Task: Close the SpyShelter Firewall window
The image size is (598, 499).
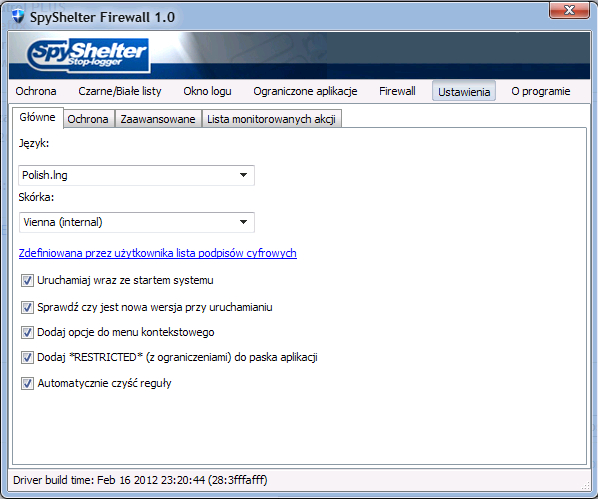Action: coord(569,10)
